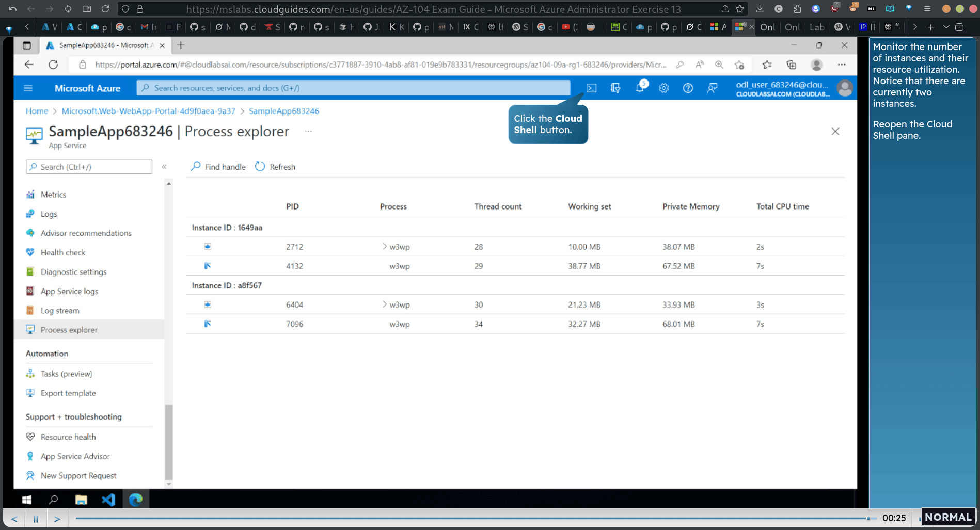Viewport: 980px width, 530px height.
Task: Reload the Edge page
Action: (x=53, y=65)
